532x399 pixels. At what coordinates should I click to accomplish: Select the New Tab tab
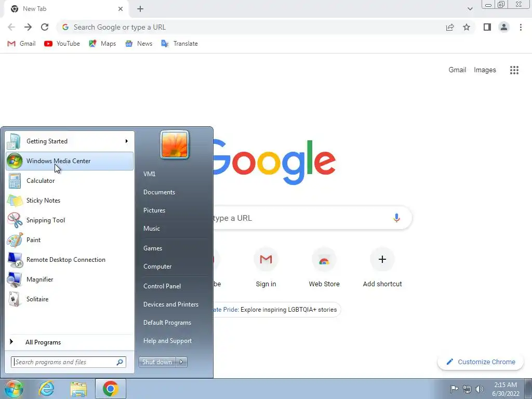point(66,9)
